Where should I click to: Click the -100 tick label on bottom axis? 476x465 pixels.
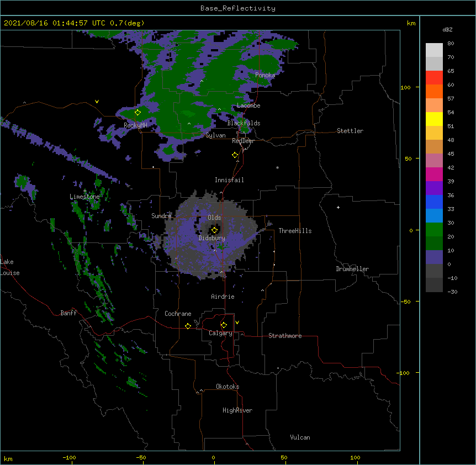pyautogui.click(x=69, y=458)
